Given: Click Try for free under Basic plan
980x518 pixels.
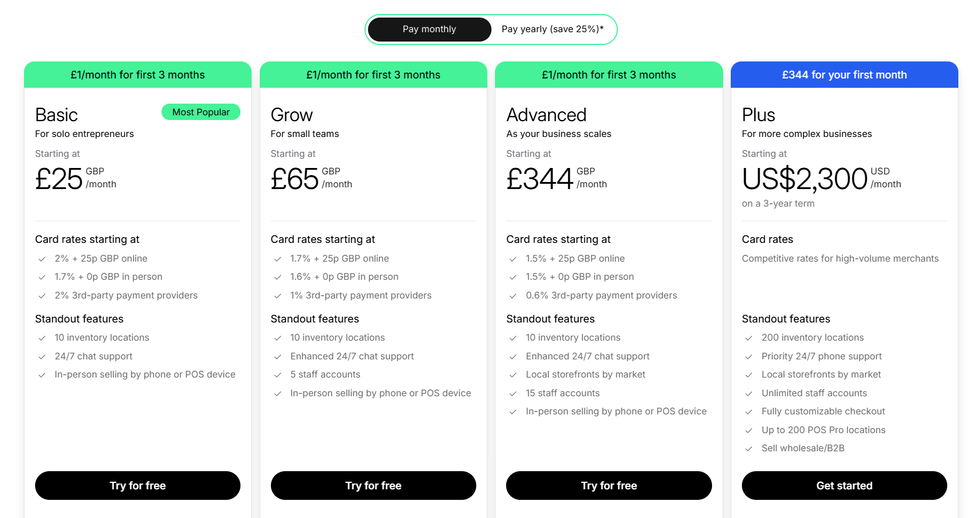Looking at the screenshot, I should tap(137, 485).
